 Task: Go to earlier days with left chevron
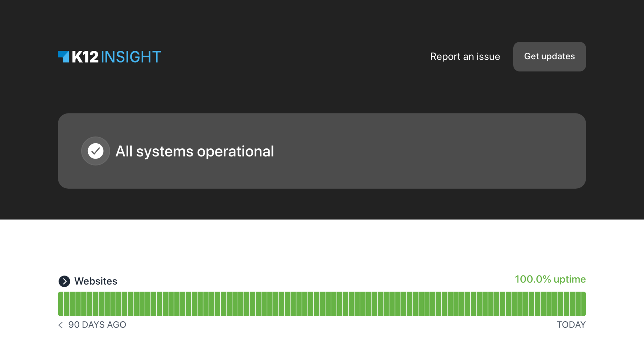tap(61, 325)
